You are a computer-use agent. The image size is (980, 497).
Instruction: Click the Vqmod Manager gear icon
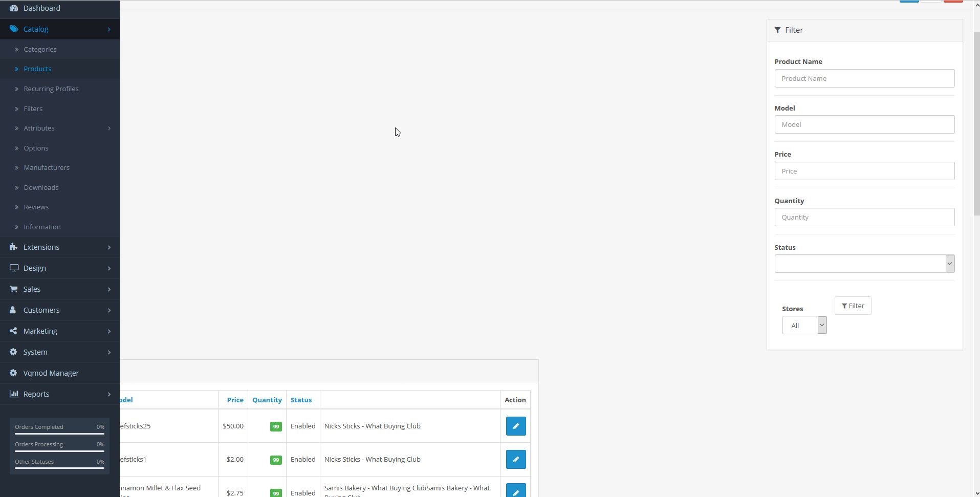(13, 373)
